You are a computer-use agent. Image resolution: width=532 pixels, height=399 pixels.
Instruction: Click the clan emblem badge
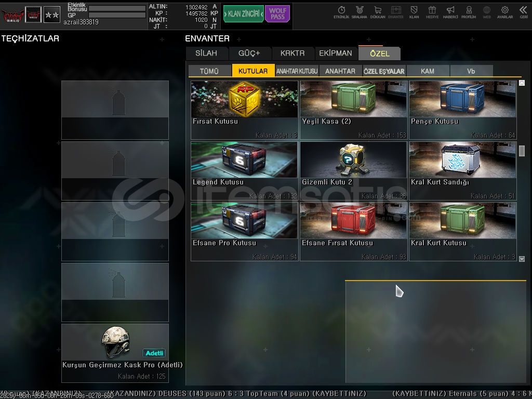[33, 15]
